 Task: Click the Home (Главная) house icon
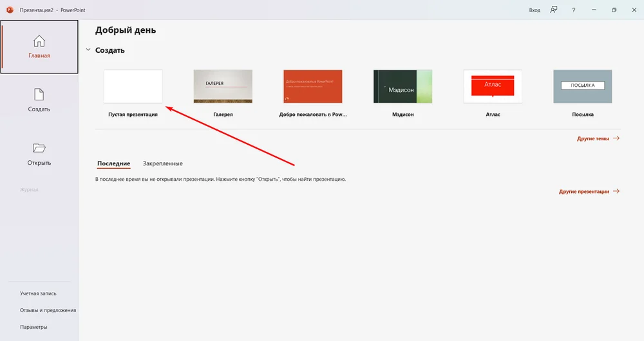tap(39, 41)
